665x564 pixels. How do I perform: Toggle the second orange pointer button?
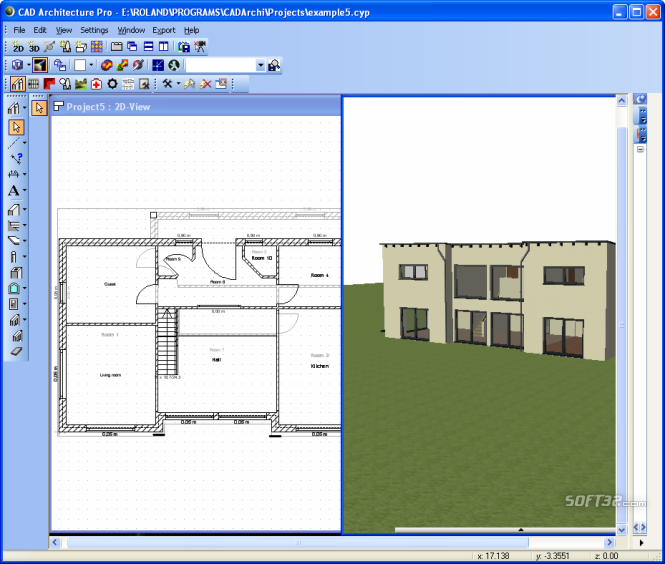[39, 108]
